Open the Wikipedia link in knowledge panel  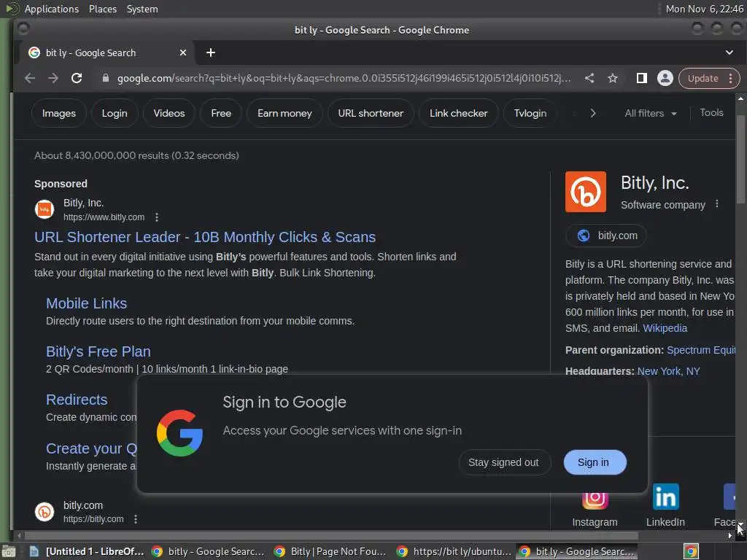pyautogui.click(x=665, y=328)
